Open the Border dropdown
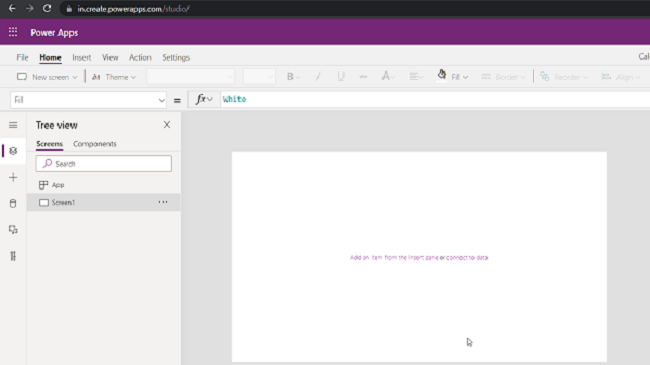The image size is (650, 365). click(x=503, y=77)
